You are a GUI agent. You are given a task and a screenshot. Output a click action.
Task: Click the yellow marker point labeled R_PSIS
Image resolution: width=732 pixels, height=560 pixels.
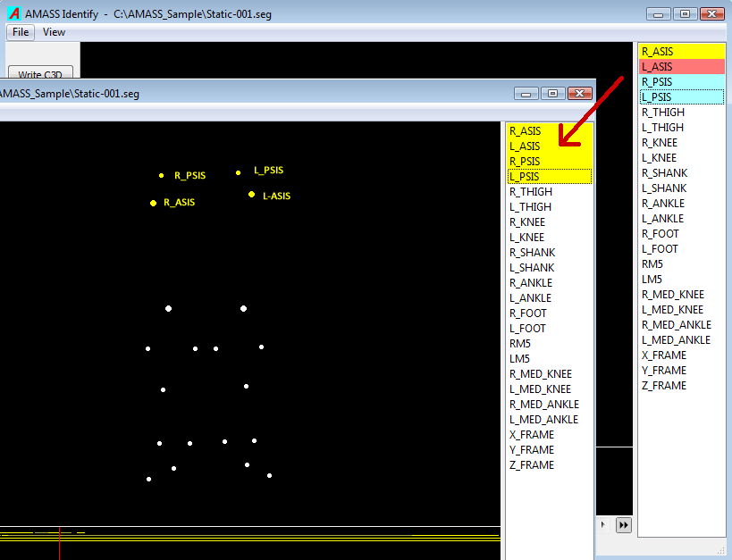click(x=161, y=175)
